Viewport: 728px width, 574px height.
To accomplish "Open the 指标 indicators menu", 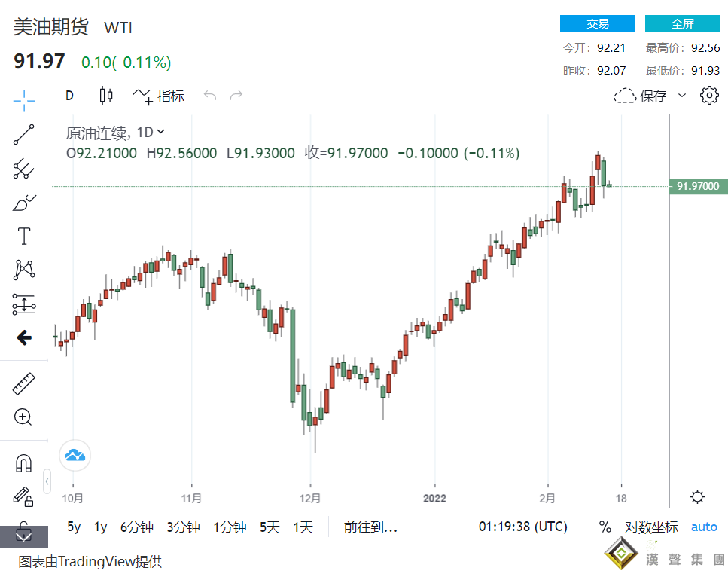I will [x=159, y=96].
